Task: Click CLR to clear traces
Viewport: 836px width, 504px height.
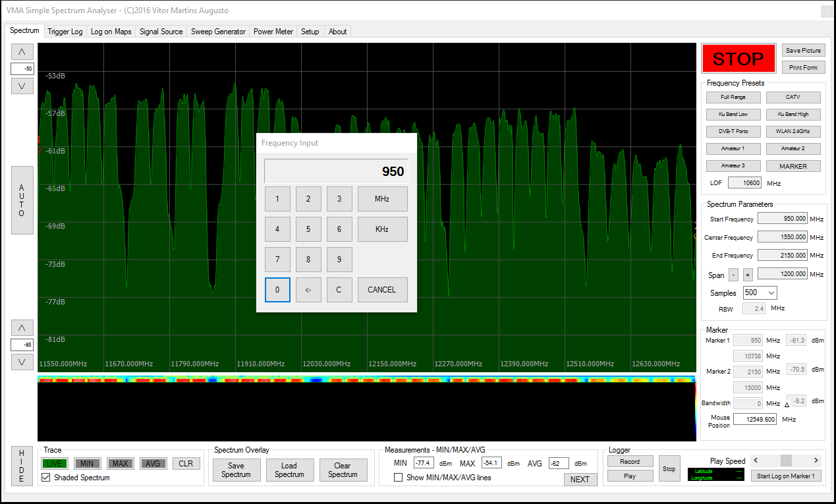Action: [x=186, y=464]
